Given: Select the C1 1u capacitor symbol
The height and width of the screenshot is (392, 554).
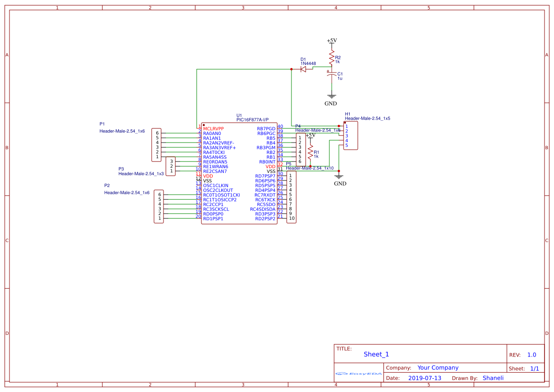Looking at the screenshot, I should pos(331,74).
